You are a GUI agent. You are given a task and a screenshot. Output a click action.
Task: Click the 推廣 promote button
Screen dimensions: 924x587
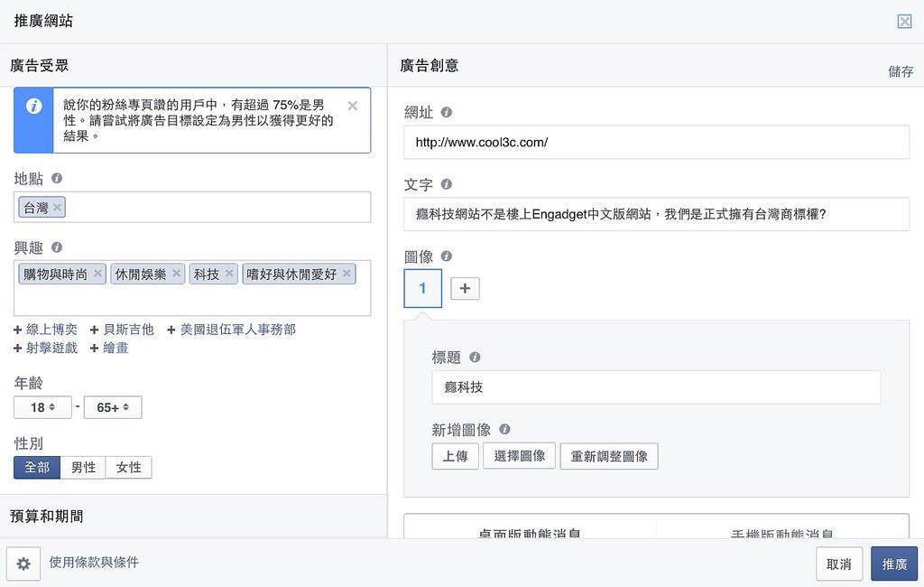tap(894, 564)
